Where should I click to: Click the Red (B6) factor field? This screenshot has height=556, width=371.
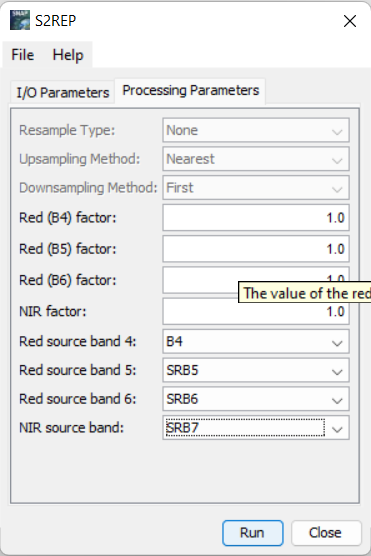tap(200, 280)
